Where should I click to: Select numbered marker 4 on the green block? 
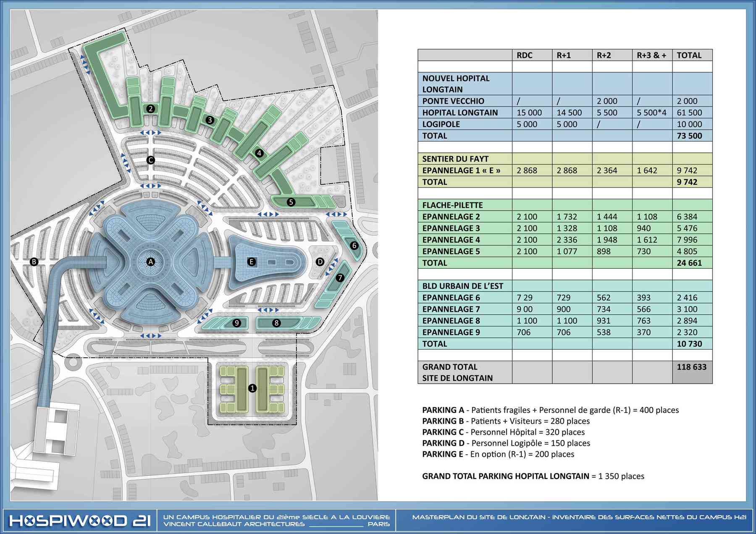pos(259,153)
